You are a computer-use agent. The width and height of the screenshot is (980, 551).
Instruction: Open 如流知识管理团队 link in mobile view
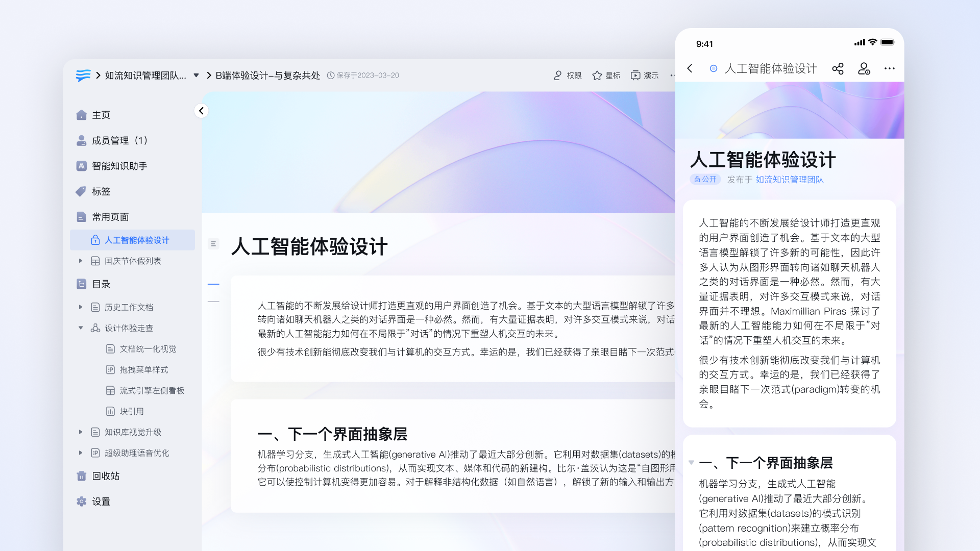tap(790, 180)
